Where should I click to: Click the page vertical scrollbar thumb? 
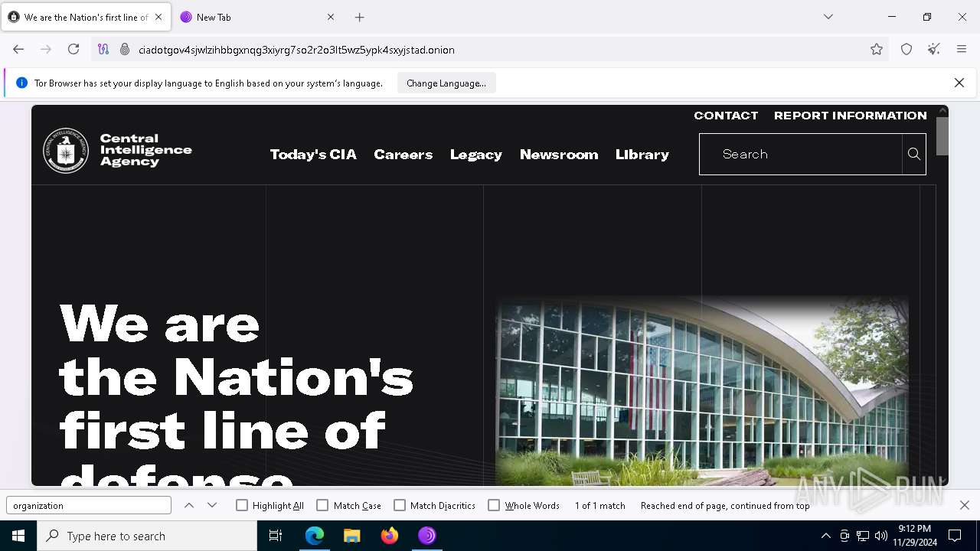pyautogui.click(x=942, y=135)
